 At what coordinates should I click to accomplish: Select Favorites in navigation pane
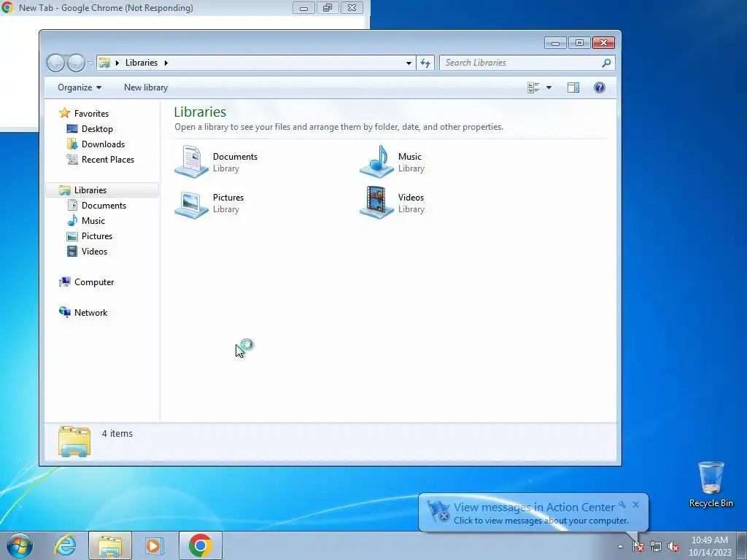point(91,113)
